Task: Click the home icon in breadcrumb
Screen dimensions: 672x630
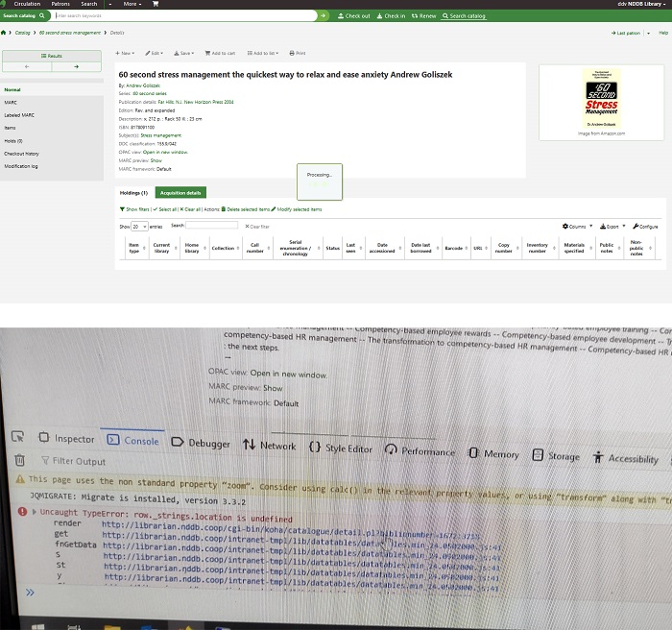Action: pyautogui.click(x=5, y=33)
